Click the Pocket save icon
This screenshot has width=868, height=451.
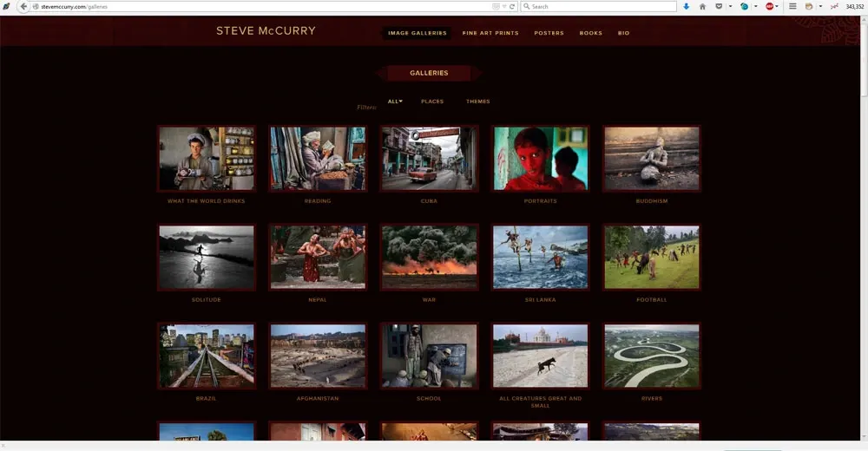(719, 7)
